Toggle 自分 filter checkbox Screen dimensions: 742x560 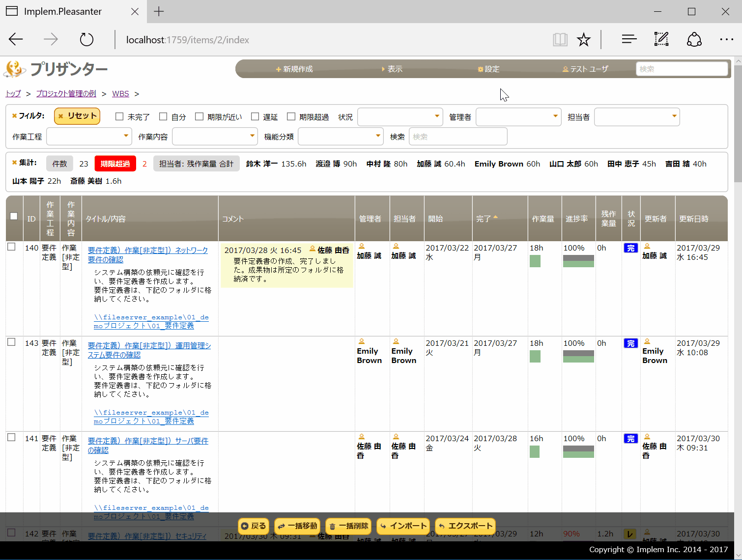pyautogui.click(x=163, y=116)
